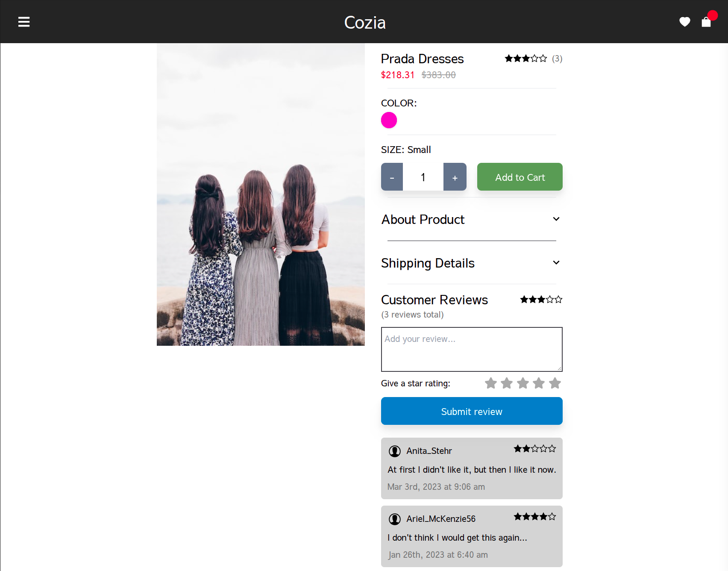Decrease quantity with minus button
Image resolution: width=728 pixels, height=571 pixels.
[392, 177]
